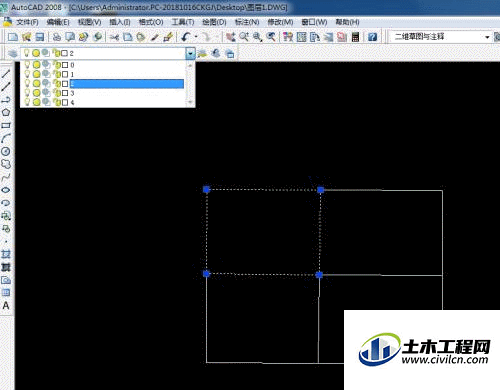Screen dimensions: 500x390
Task: Click the 3D DWF globe icon
Action: click(x=97, y=37)
